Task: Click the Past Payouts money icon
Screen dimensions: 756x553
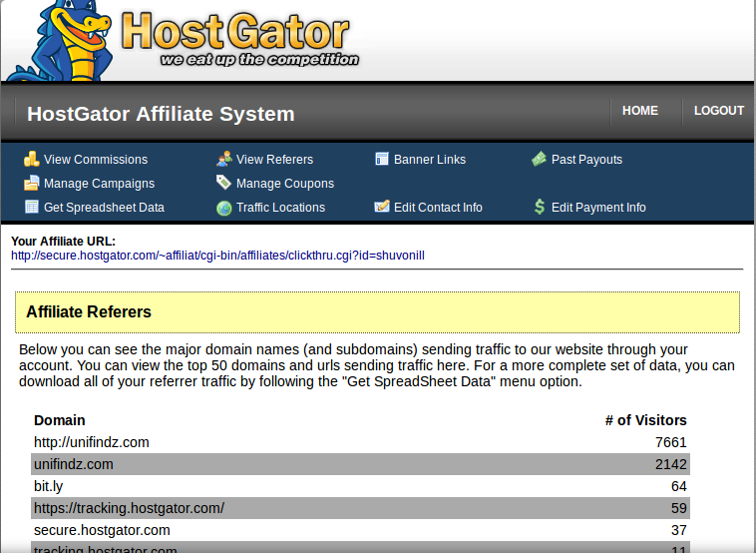Action: [539, 159]
